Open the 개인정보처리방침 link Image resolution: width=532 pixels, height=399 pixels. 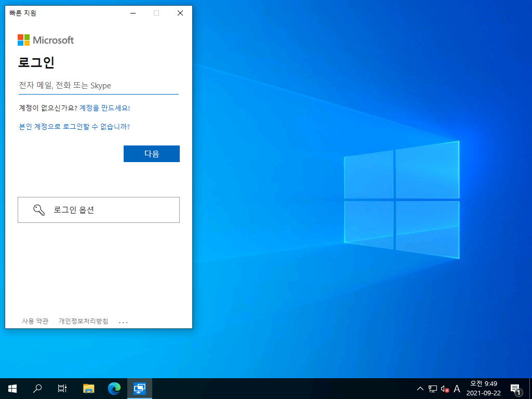coord(84,321)
